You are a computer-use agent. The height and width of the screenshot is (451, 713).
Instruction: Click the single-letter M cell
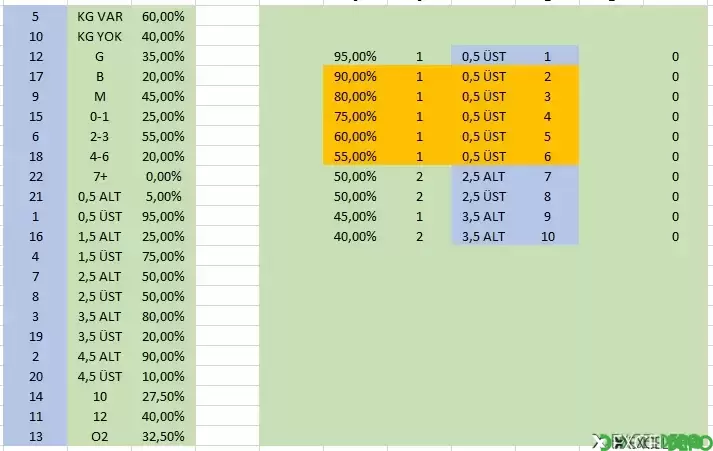click(x=100, y=96)
